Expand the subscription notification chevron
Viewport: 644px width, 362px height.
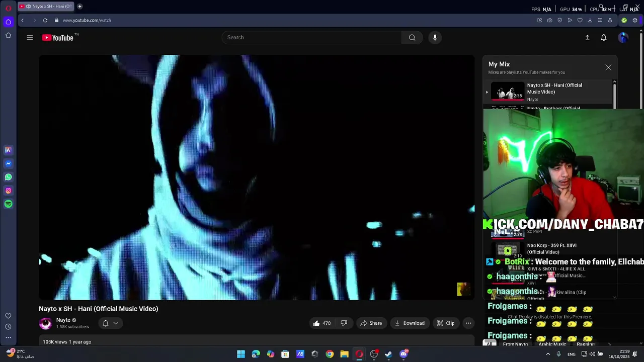click(116, 323)
